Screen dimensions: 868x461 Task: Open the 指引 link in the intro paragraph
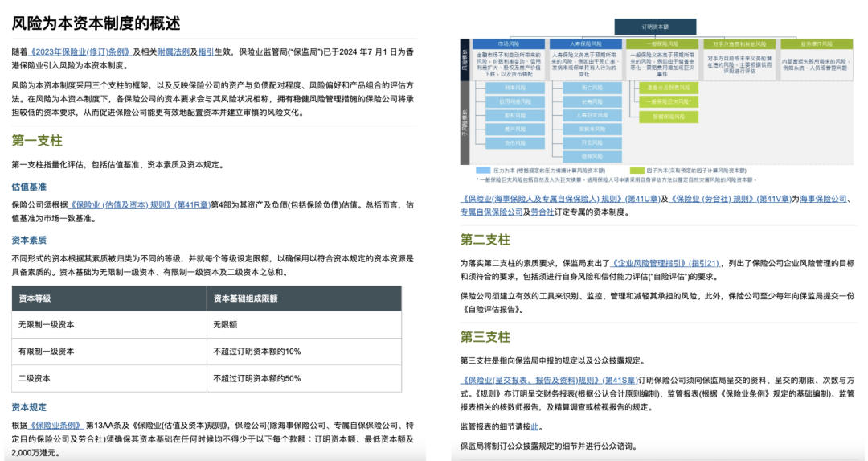pyautogui.click(x=206, y=51)
